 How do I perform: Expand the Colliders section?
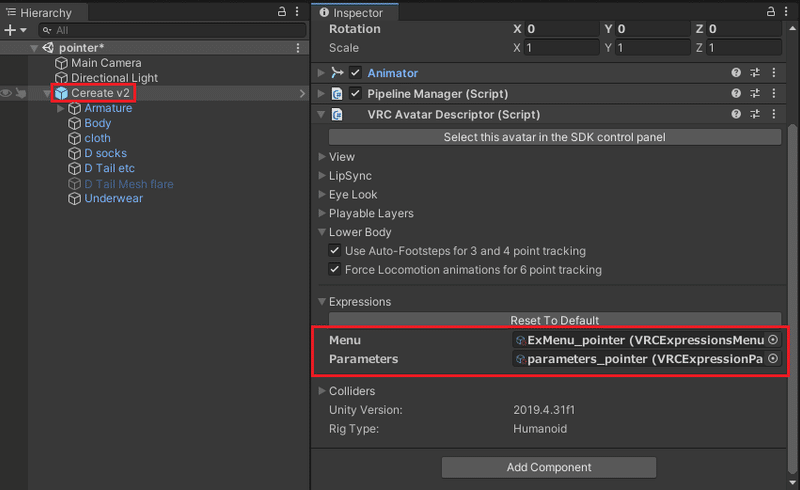[322, 391]
